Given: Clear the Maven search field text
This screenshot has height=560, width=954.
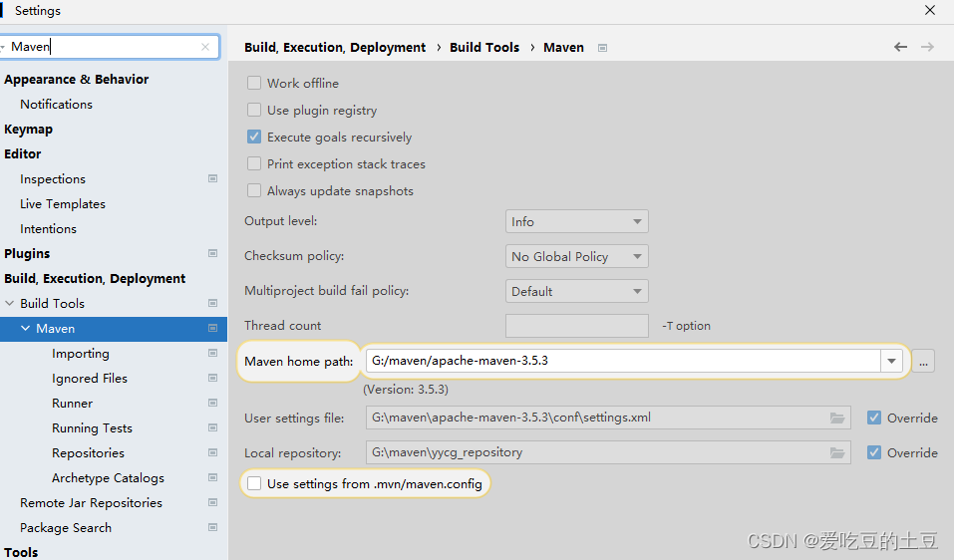Looking at the screenshot, I should [205, 47].
